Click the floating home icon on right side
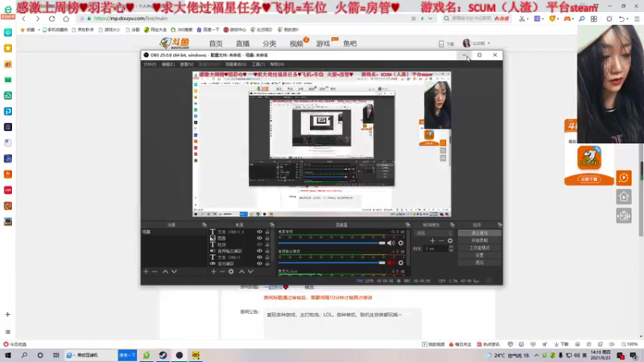Image resolution: width=644 pixels, height=362 pixels. 623,197
